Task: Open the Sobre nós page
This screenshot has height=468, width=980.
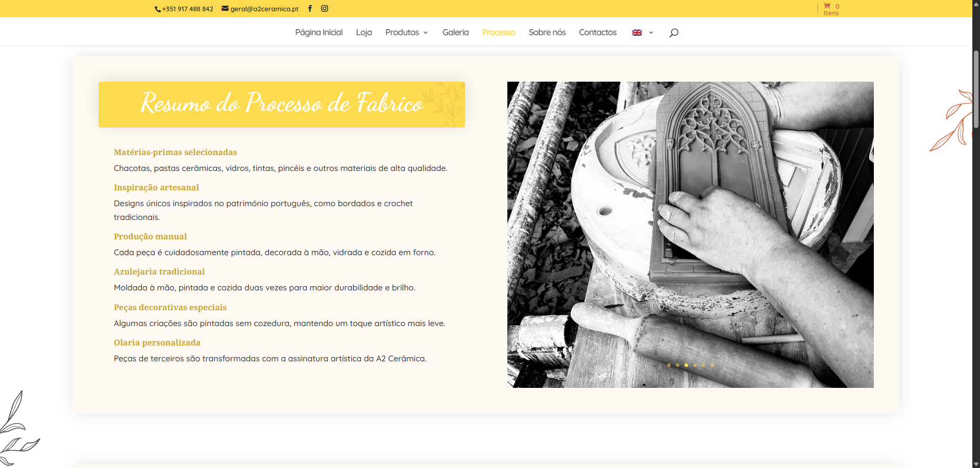Action: tap(547, 32)
